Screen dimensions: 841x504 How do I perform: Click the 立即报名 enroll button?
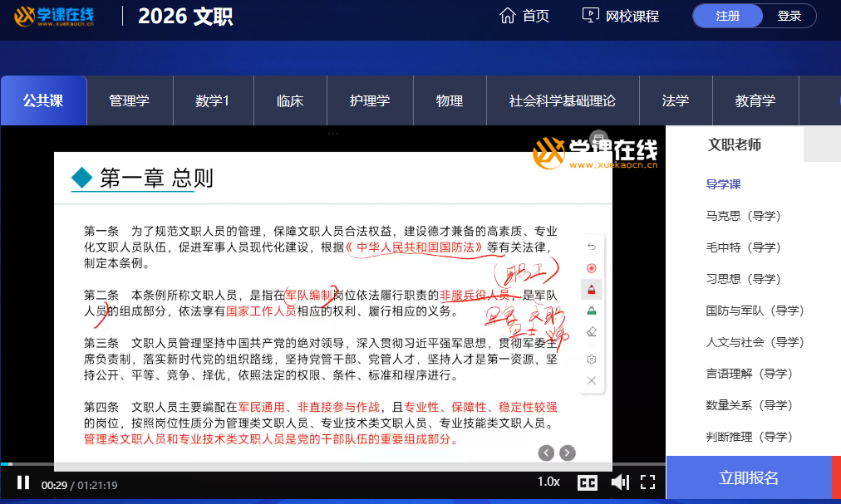click(749, 477)
